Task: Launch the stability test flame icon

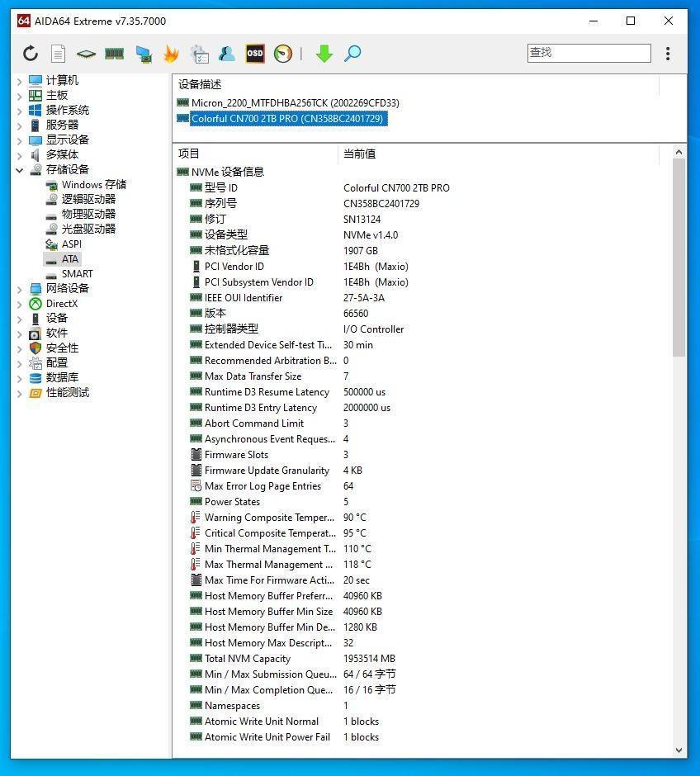Action: click(x=170, y=53)
